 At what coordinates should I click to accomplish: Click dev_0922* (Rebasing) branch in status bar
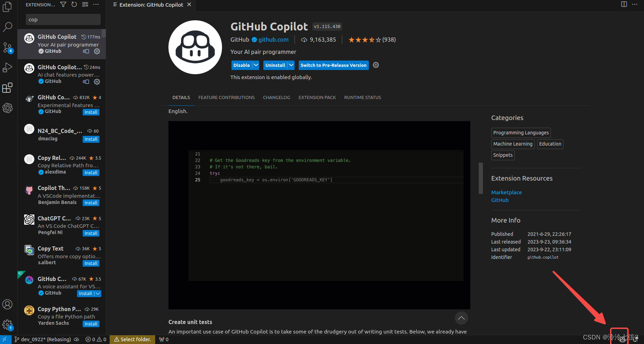click(x=42, y=339)
